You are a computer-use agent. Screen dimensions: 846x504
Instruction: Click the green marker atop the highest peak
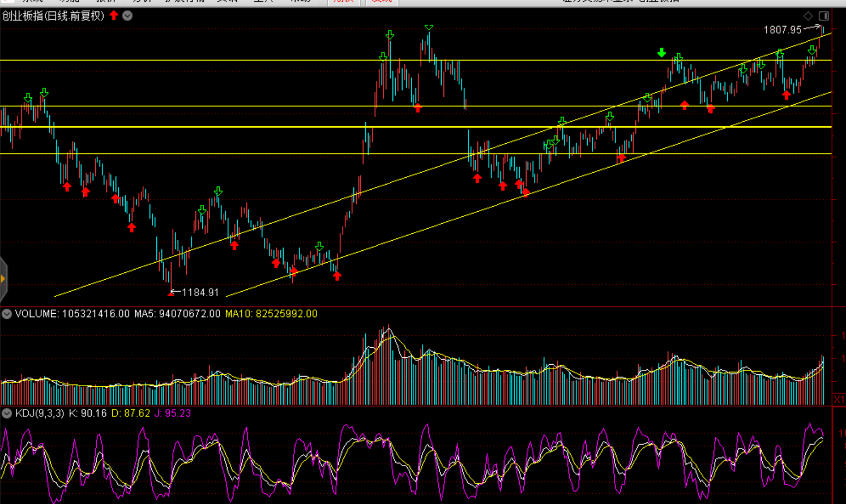click(x=429, y=27)
